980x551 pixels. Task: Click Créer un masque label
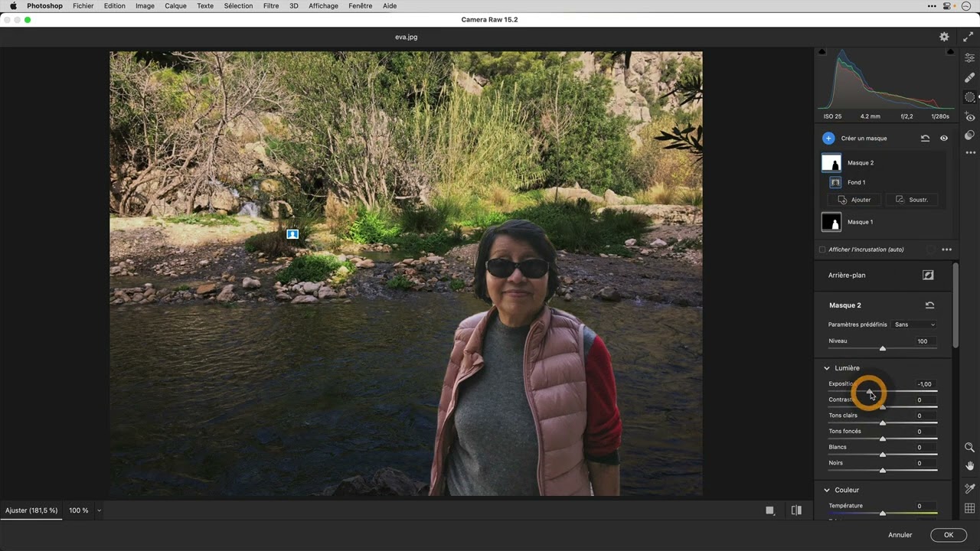(x=864, y=139)
